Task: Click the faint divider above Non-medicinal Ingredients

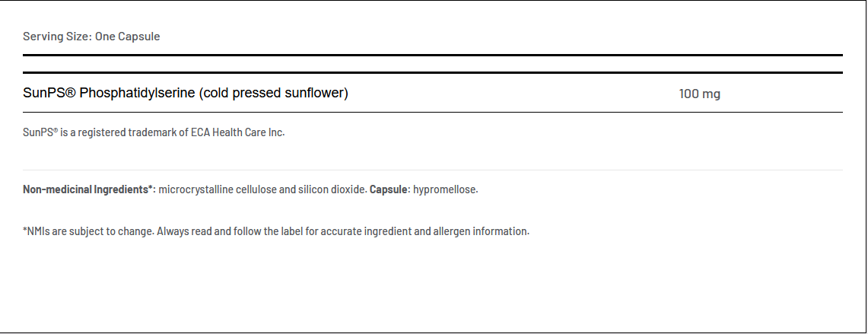Action: [x=433, y=170]
